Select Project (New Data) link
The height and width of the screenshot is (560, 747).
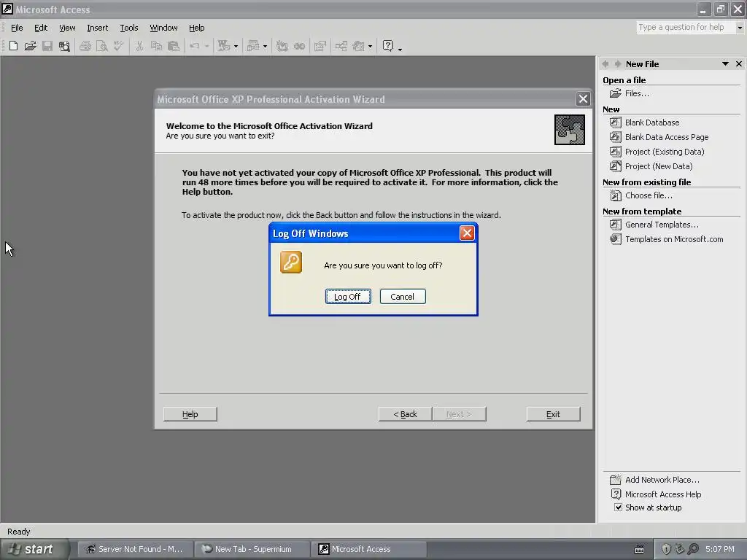pos(659,166)
